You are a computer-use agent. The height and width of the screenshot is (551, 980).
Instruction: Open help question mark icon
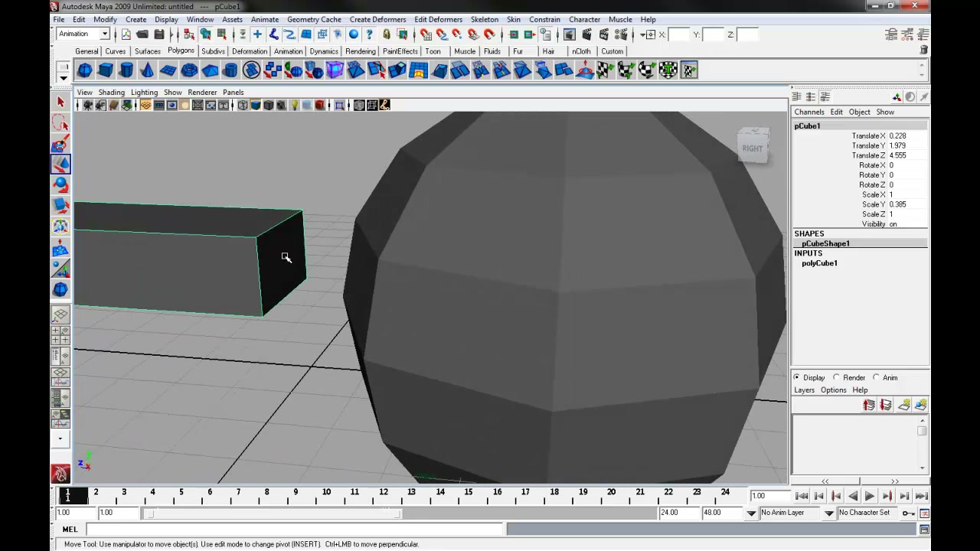click(370, 34)
